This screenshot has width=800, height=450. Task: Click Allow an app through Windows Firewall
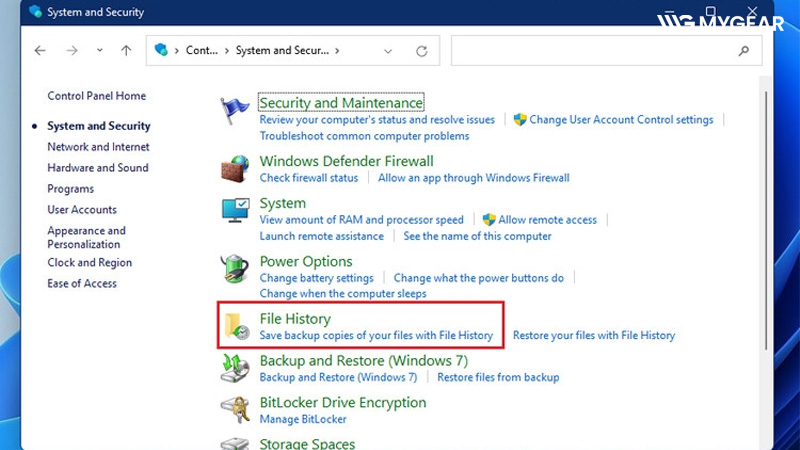pyautogui.click(x=473, y=178)
